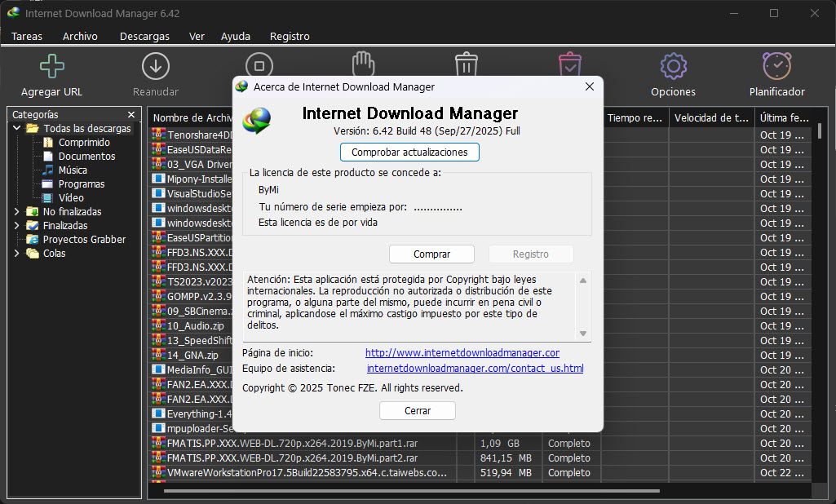The image size is (836, 504).
Task: Click the 1,09 GB size cell
Action: [x=500, y=443]
